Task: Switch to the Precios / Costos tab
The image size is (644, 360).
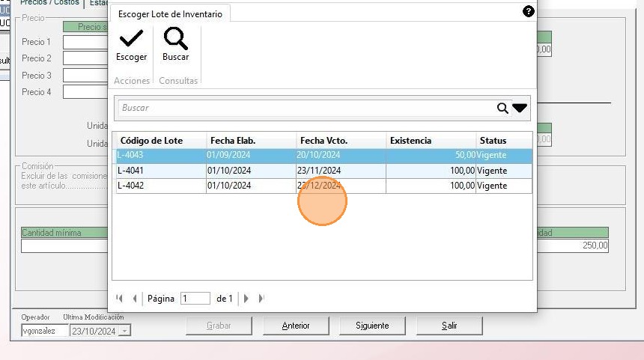Action: click(x=49, y=2)
